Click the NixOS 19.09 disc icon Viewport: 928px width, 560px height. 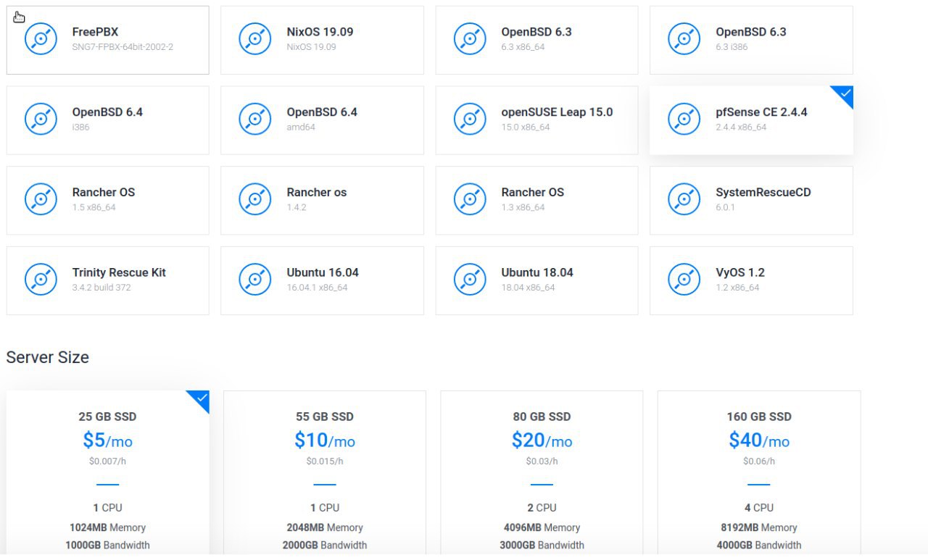pos(255,39)
